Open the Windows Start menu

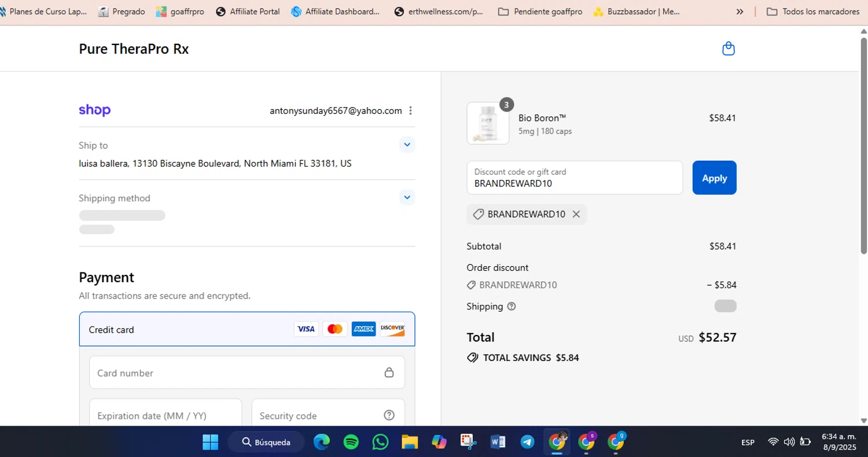210,442
